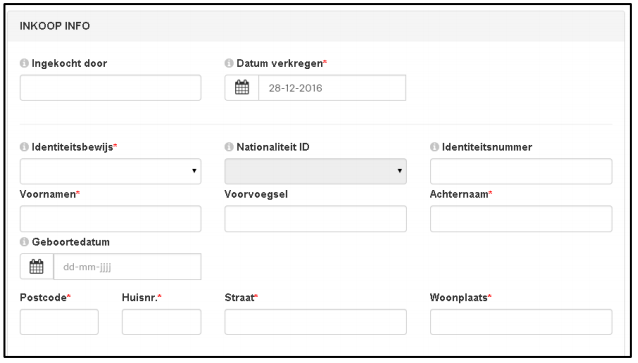
Task: Click the Woonplaats text field
Action: point(521,322)
